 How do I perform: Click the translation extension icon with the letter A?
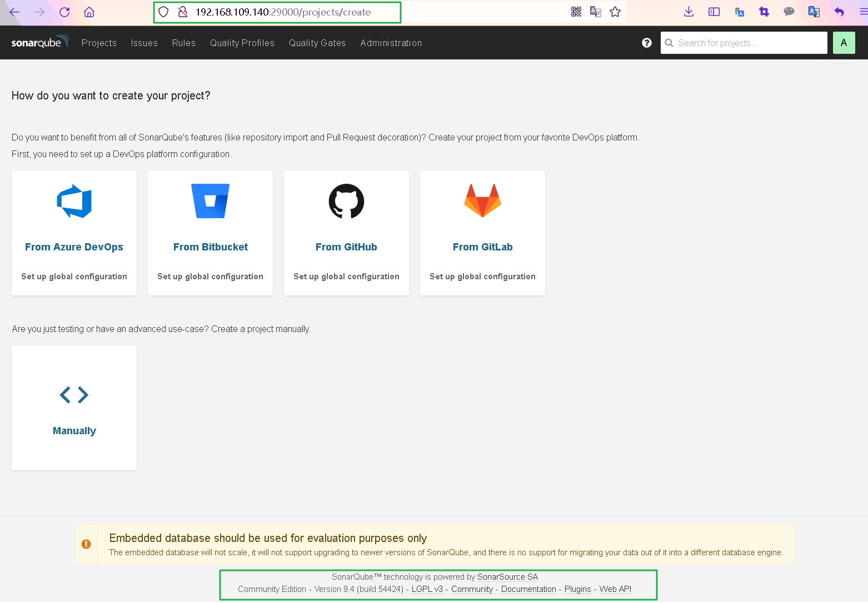739,12
